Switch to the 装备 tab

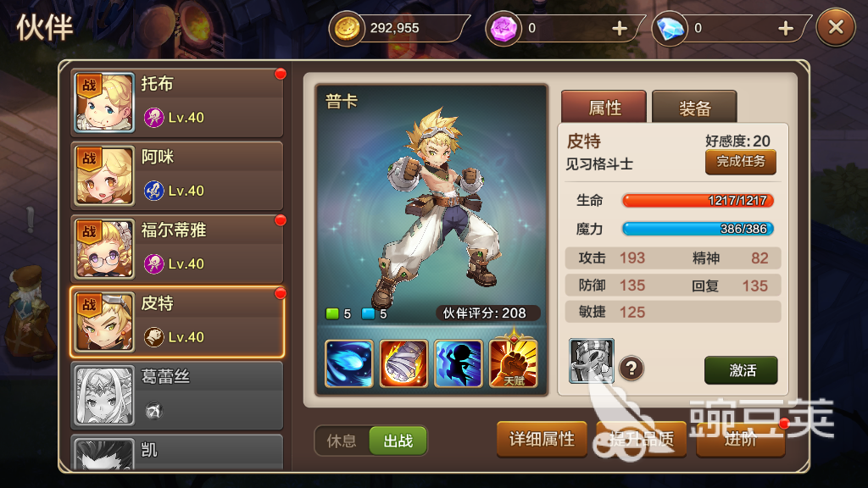[x=694, y=107]
